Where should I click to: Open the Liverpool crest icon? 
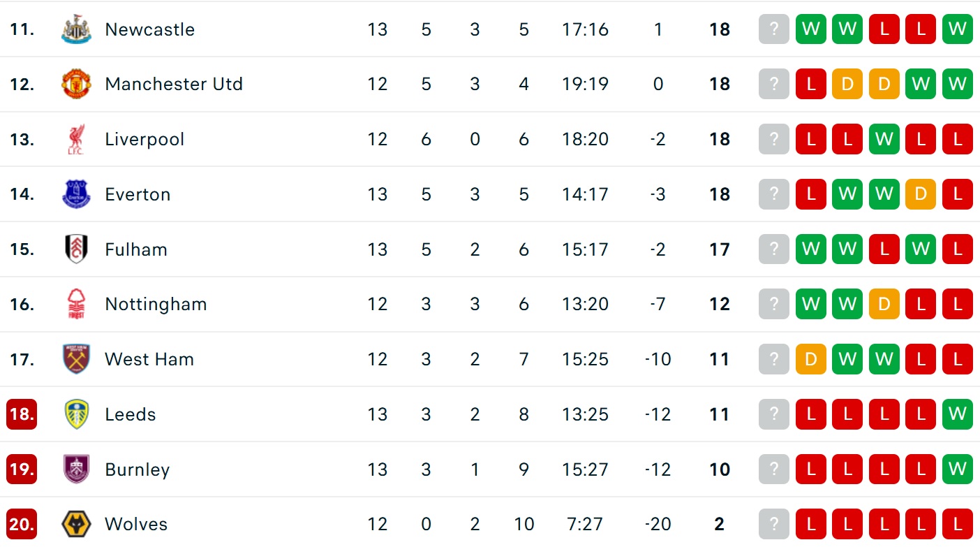76,139
